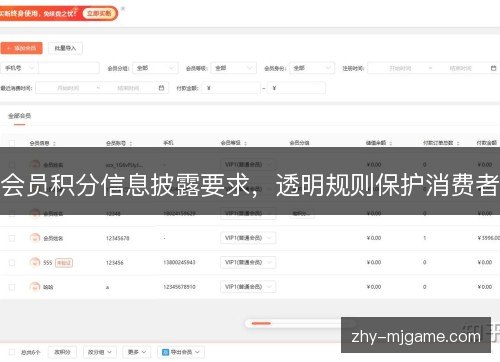The width and height of the screenshot is (500, 362).
Task: Tick the checkbox for member 555
Action: [12, 263]
